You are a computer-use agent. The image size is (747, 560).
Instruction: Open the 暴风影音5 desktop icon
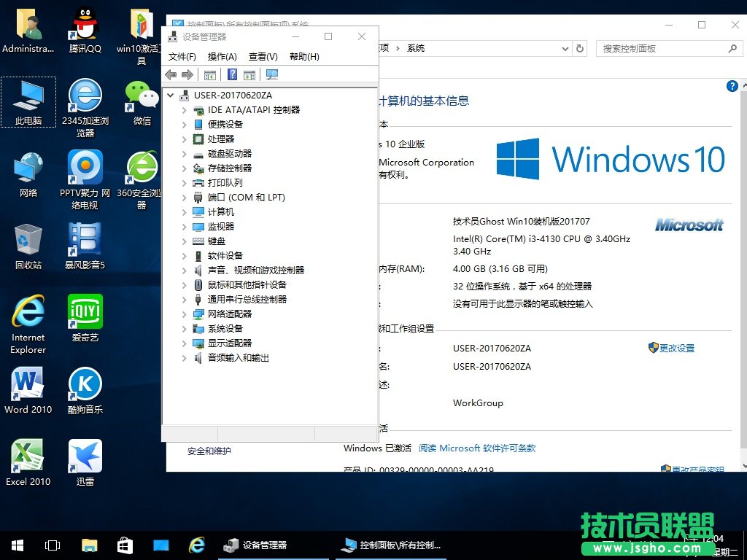(85, 246)
